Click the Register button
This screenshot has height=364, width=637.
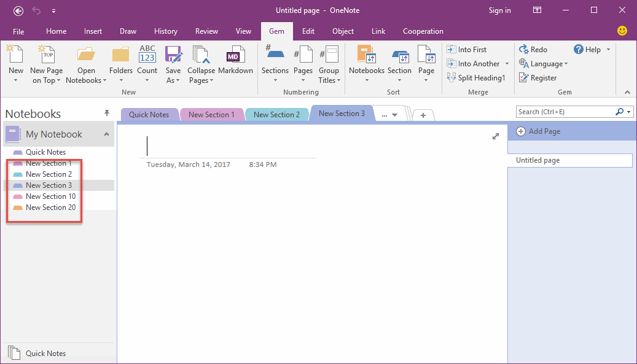coord(538,77)
